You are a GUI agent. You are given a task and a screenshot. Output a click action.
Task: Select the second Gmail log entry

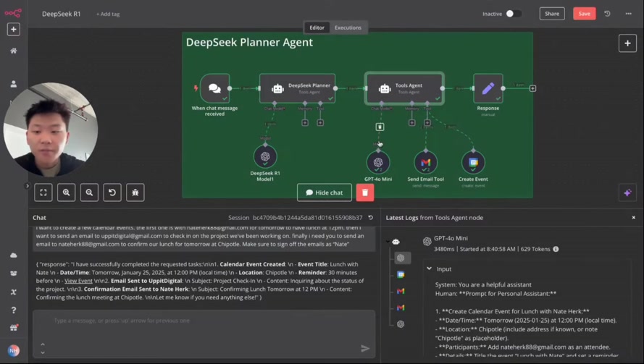tap(401, 308)
